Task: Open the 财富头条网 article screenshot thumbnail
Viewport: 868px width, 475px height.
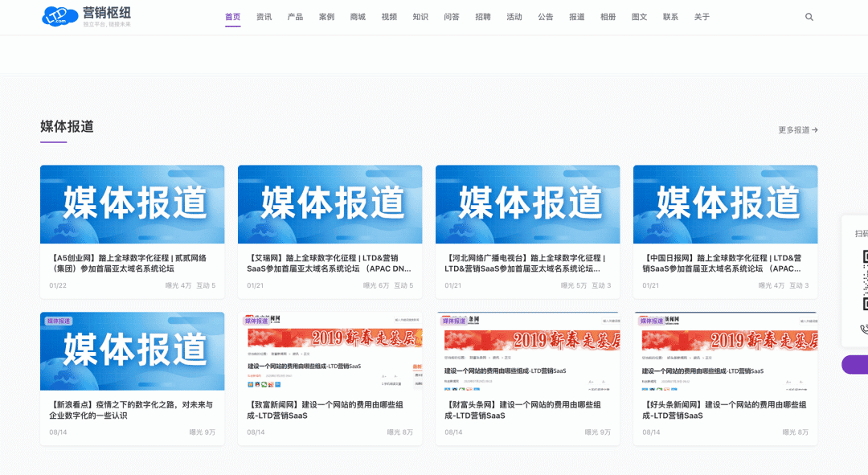Action: 527,351
